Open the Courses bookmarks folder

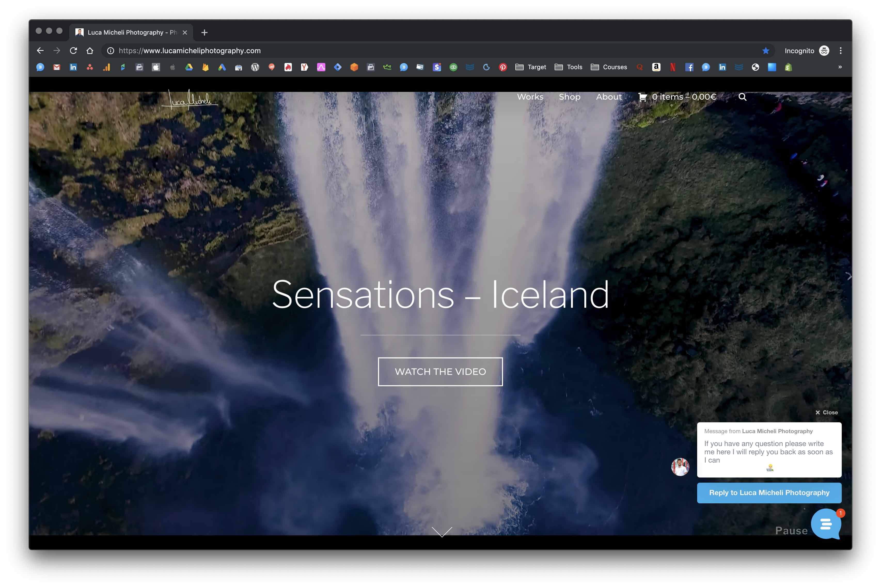pos(609,67)
